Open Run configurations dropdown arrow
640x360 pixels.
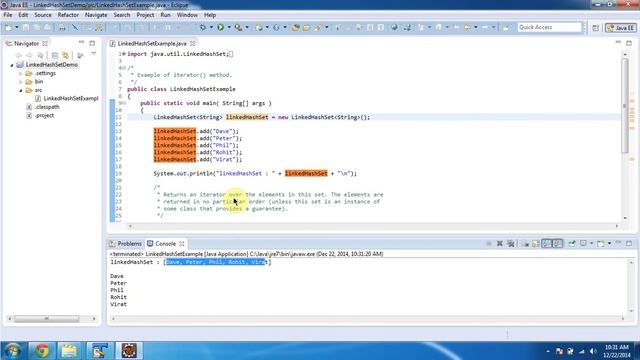pos(229,27)
